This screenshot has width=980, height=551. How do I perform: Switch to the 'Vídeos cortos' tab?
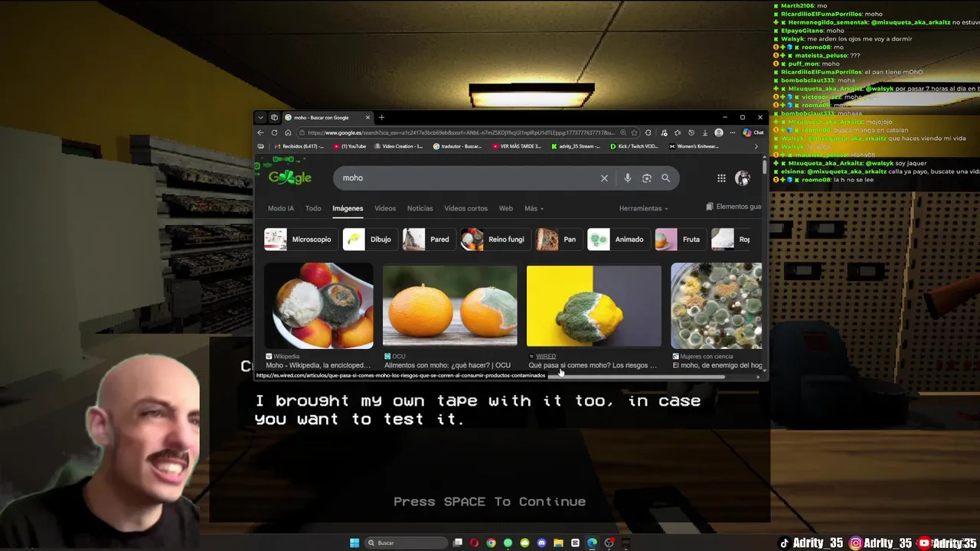click(465, 208)
